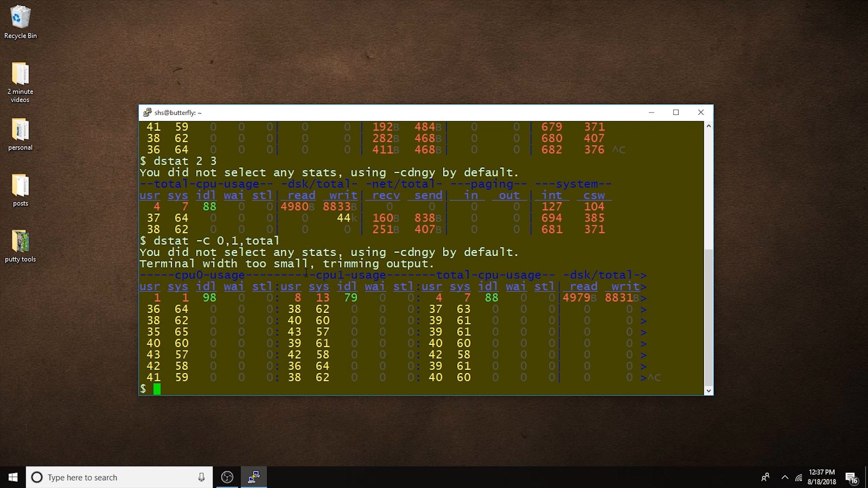Click the '44' k write value
The image size is (868, 488).
click(x=344, y=218)
